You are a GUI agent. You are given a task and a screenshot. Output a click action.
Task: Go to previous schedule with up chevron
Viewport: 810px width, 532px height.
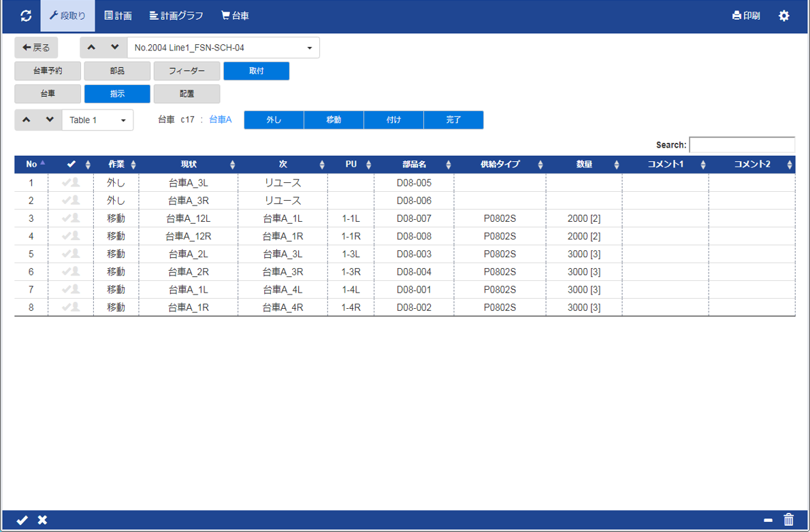92,48
